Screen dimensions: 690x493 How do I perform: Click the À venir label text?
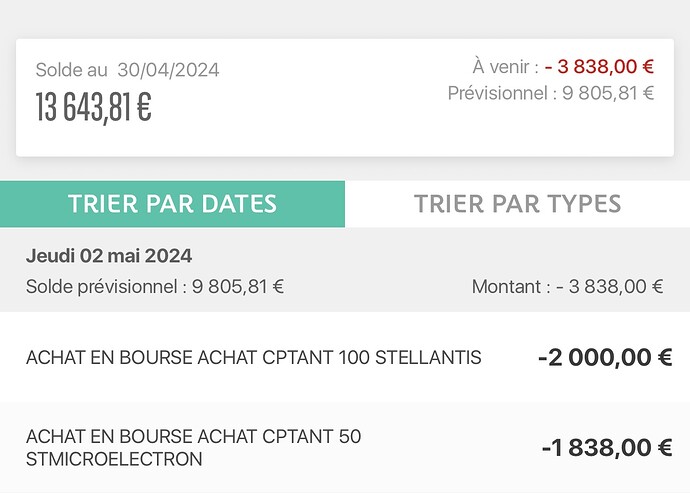point(505,67)
